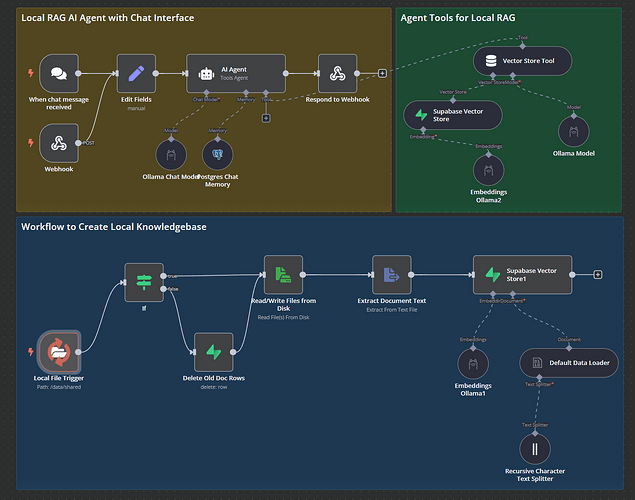The height and width of the screenshot is (500, 635).
Task: Add node after Respond to Webhook
Action: 382,73
